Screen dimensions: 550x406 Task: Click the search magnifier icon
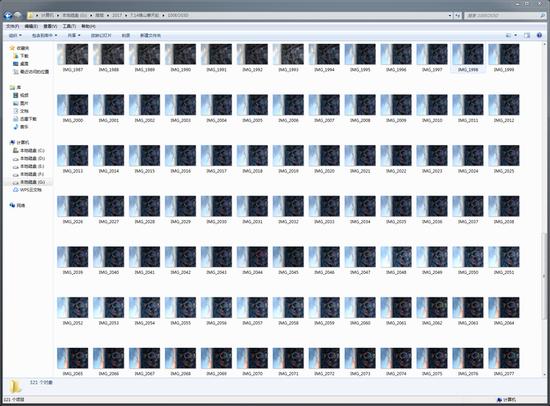pos(542,15)
